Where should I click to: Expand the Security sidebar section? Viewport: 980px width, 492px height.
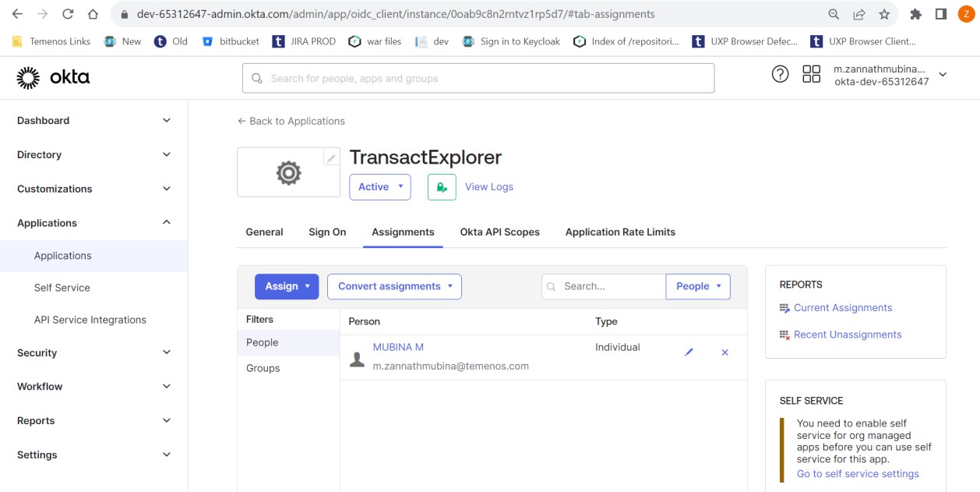pyautogui.click(x=93, y=352)
